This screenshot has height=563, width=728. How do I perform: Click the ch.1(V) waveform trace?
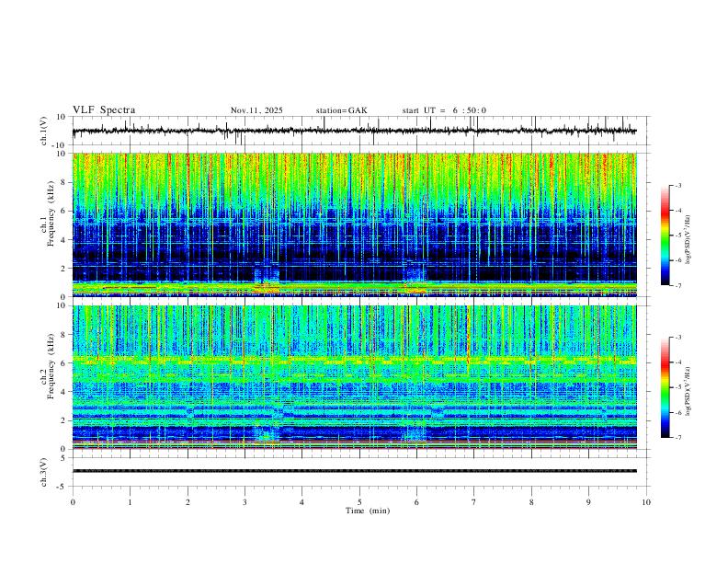[x=354, y=131]
